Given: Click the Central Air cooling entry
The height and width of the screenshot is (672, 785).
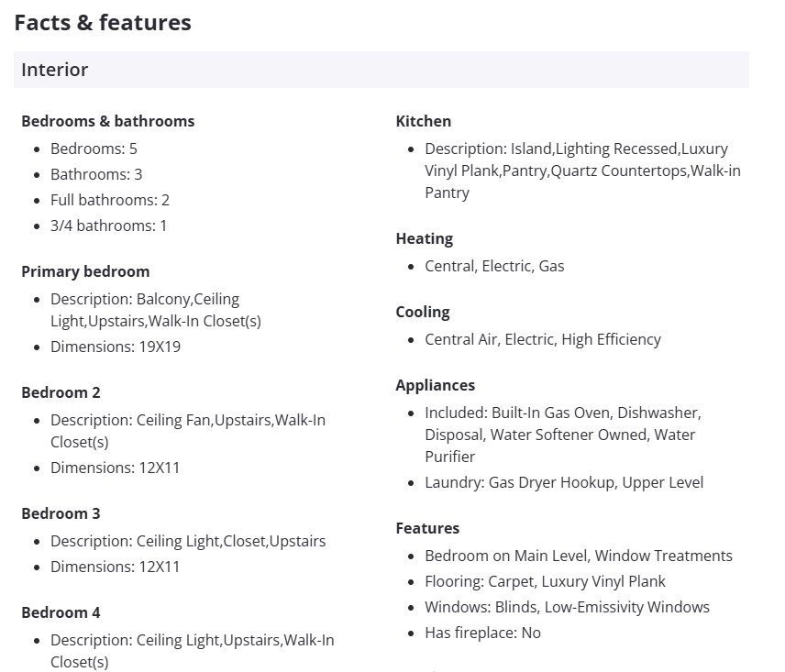Looking at the screenshot, I should (x=542, y=339).
